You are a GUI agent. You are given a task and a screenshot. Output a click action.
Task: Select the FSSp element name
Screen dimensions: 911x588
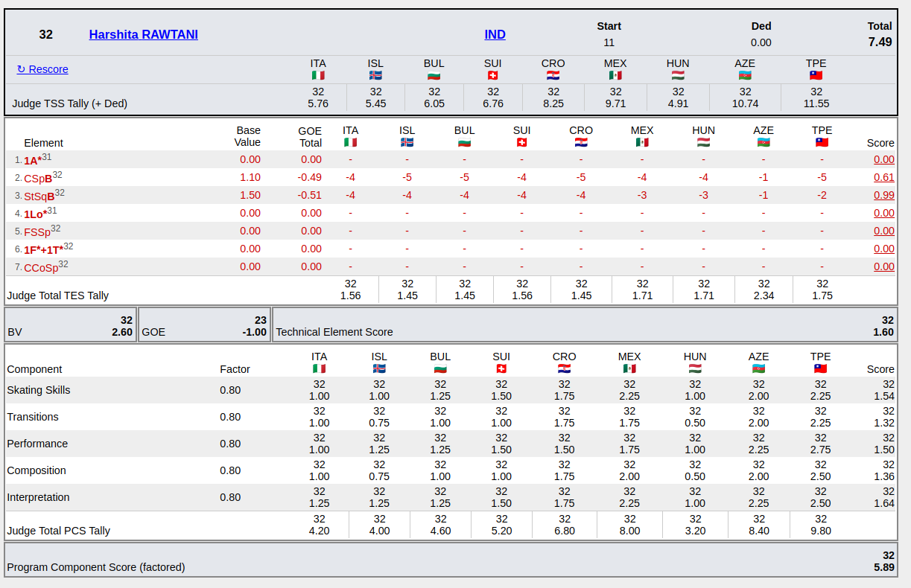[x=37, y=232]
